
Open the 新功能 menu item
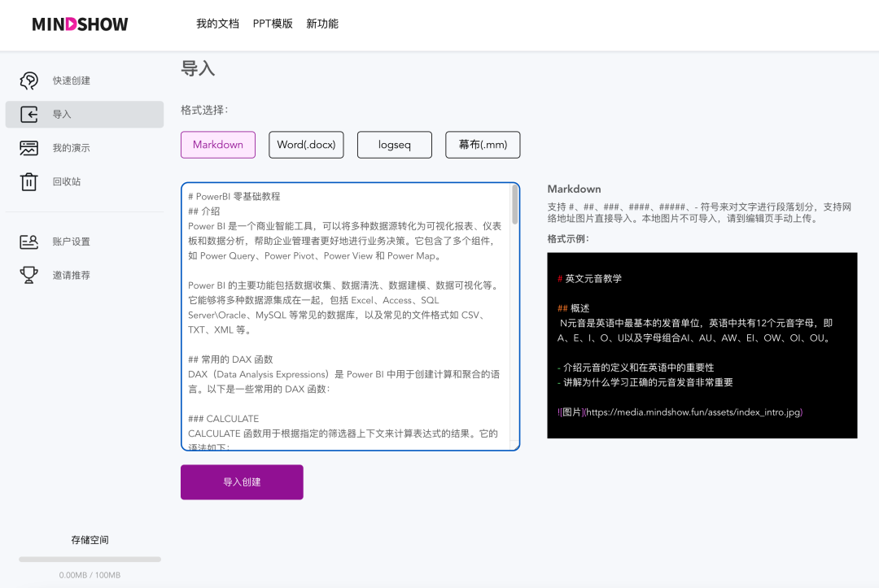pyautogui.click(x=321, y=24)
